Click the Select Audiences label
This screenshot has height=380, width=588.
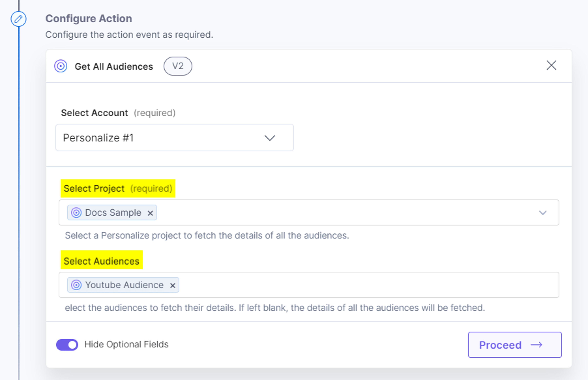102,261
